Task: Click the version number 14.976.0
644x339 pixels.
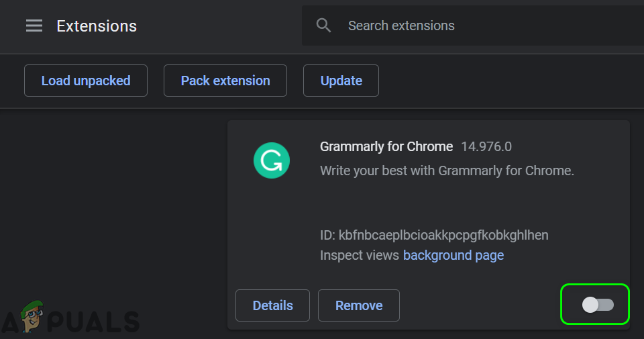Action: point(486,146)
